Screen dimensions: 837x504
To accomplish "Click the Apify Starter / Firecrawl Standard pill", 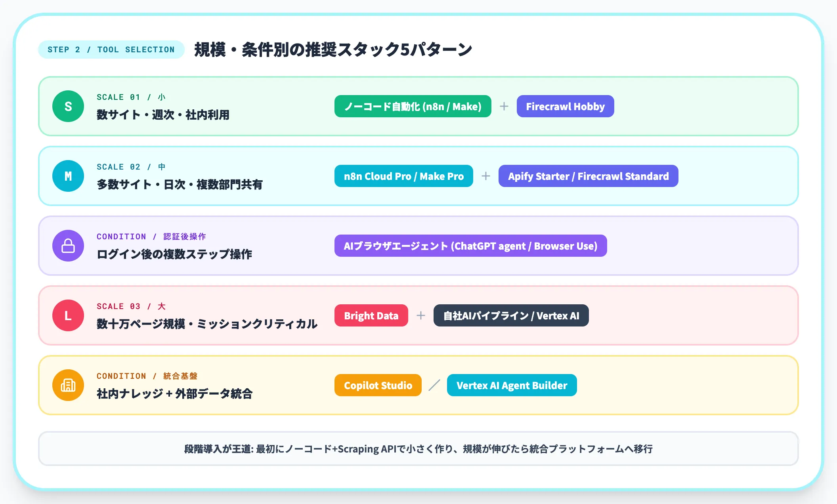I will point(589,176).
